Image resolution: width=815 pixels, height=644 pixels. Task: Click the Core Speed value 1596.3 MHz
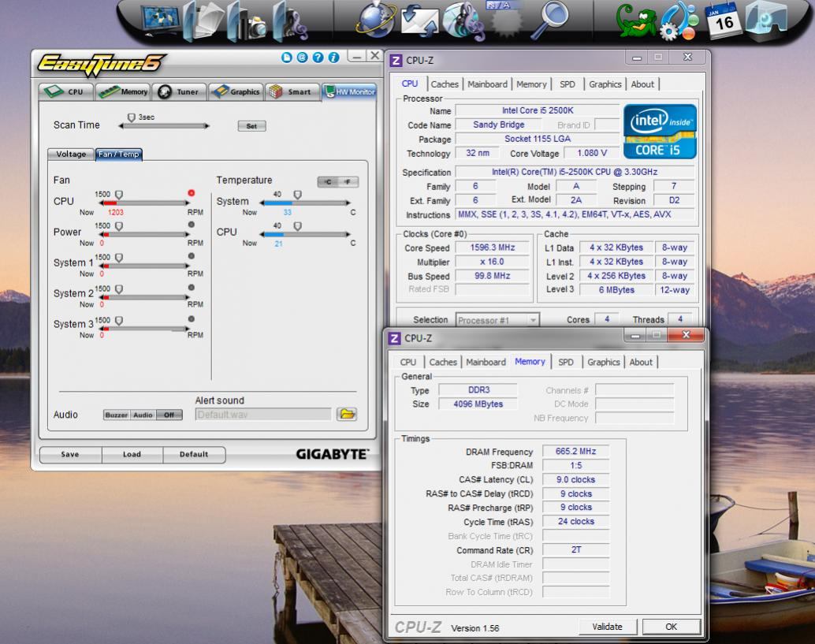click(492, 248)
